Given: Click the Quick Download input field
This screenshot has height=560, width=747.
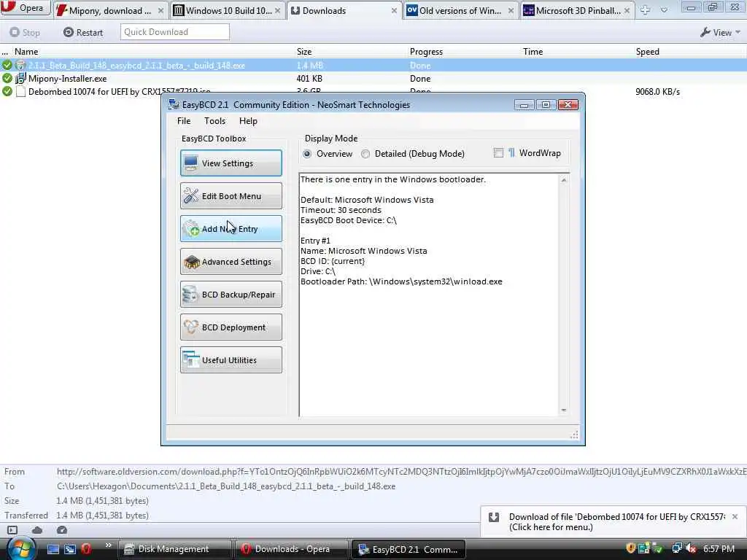Looking at the screenshot, I should point(175,32).
